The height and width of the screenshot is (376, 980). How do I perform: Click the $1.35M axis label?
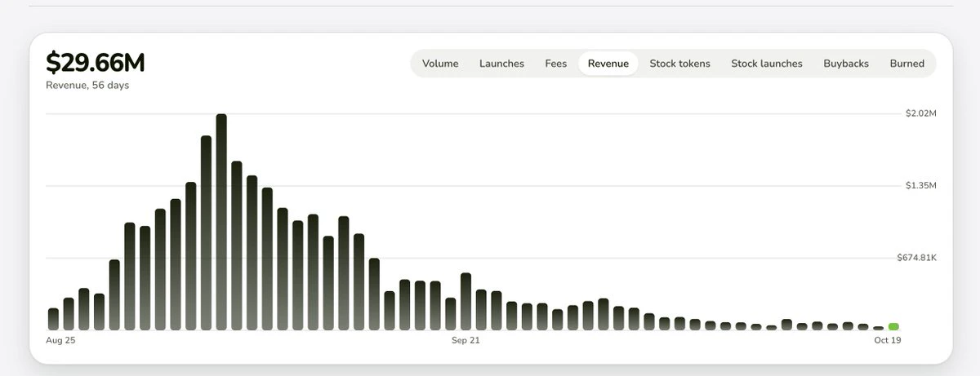(x=920, y=185)
